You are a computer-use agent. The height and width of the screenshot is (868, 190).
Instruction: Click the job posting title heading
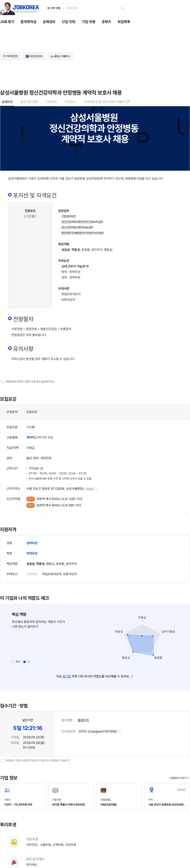61,92
